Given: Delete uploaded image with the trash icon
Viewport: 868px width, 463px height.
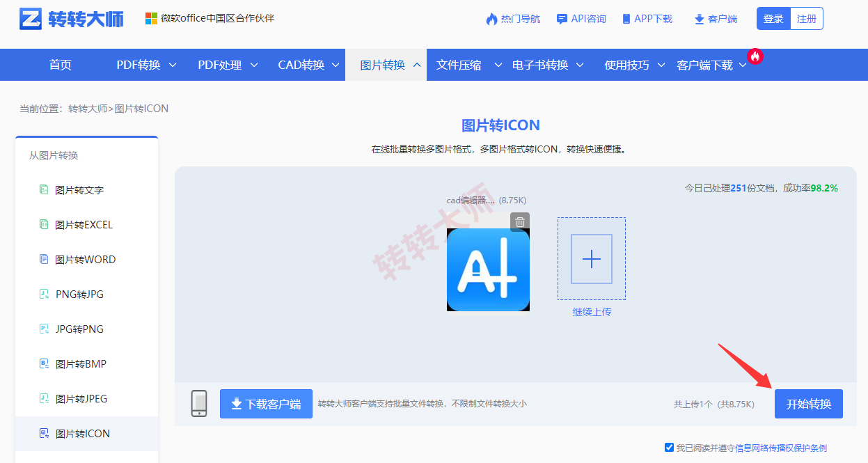Looking at the screenshot, I should point(520,222).
